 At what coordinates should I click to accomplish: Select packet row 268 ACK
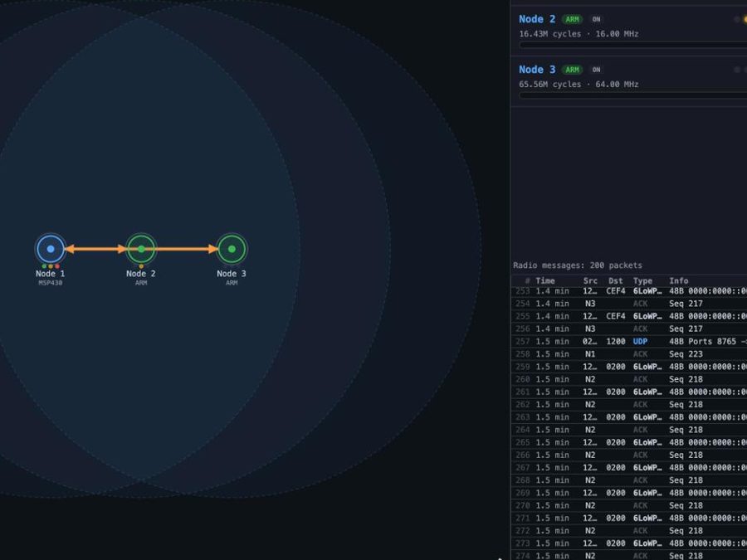click(629, 480)
